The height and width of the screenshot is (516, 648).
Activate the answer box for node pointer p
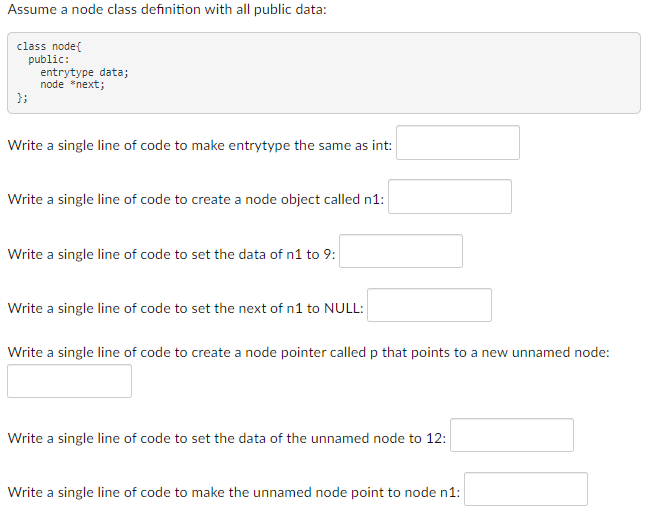coord(69,381)
